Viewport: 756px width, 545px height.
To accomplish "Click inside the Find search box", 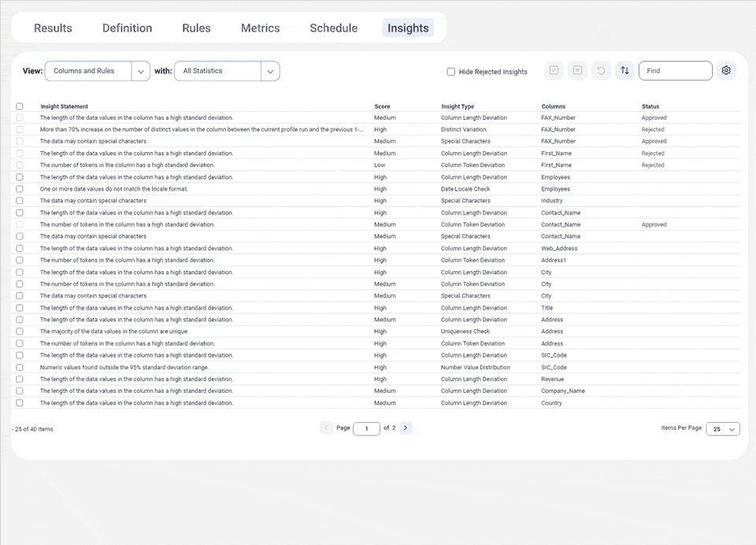I will (675, 70).
